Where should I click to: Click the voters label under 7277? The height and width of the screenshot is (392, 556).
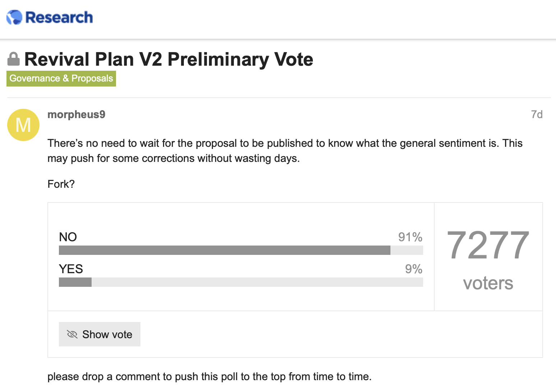click(488, 283)
